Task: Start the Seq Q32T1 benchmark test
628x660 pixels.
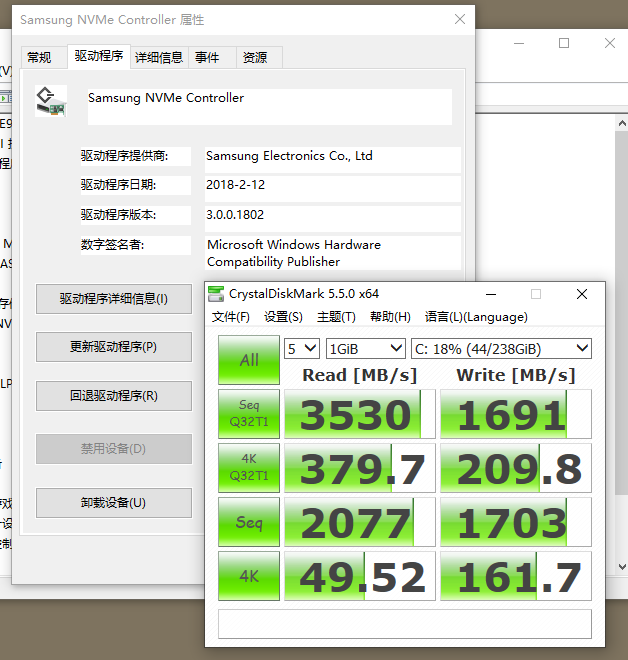Action: click(x=249, y=414)
